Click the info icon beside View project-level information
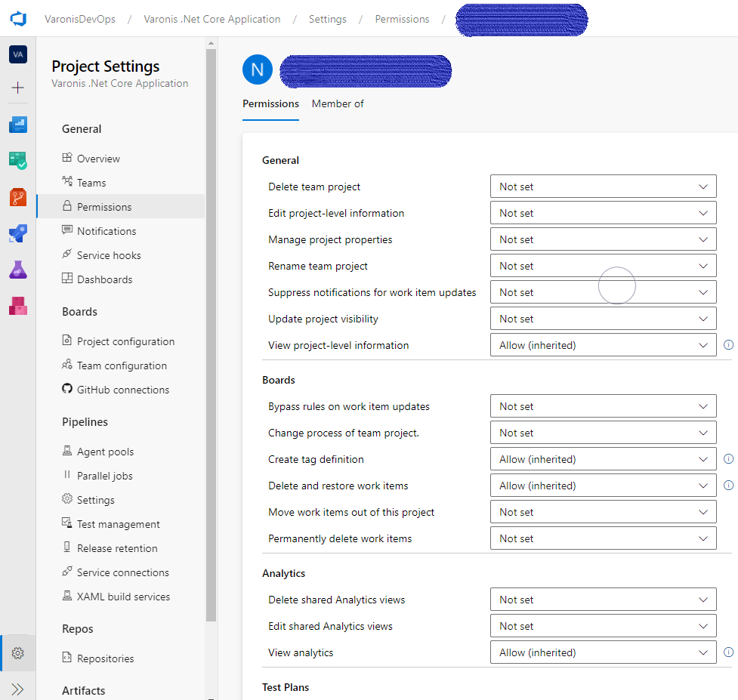The height and width of the screenshot is (700, 738). (x=728, y=345)
